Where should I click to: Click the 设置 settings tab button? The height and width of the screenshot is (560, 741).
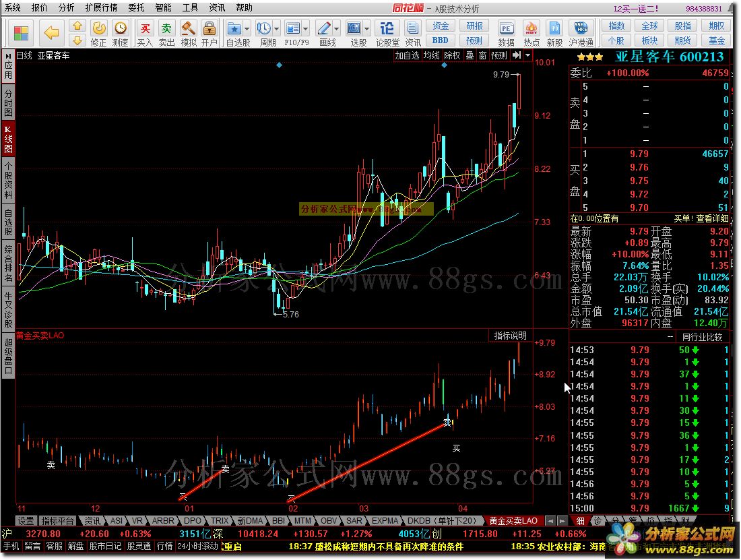click(x=26, y=521)
